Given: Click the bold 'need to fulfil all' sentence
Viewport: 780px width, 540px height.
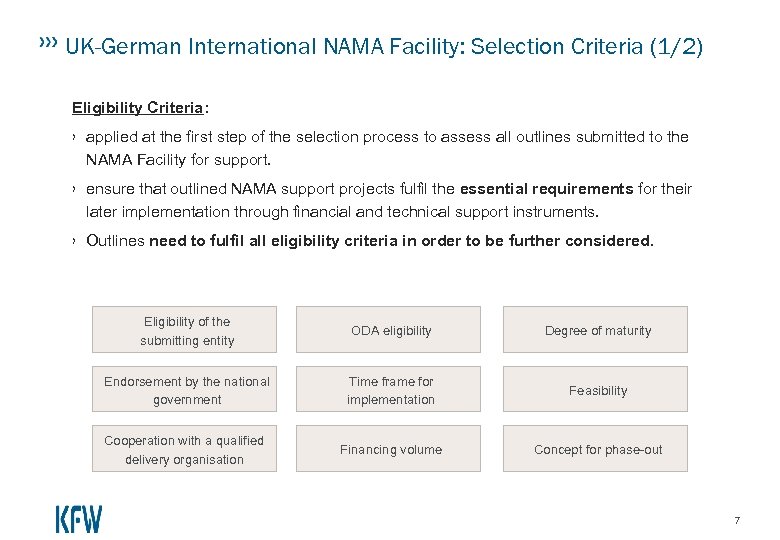Looking at the screenshot, I should point(400,241).
